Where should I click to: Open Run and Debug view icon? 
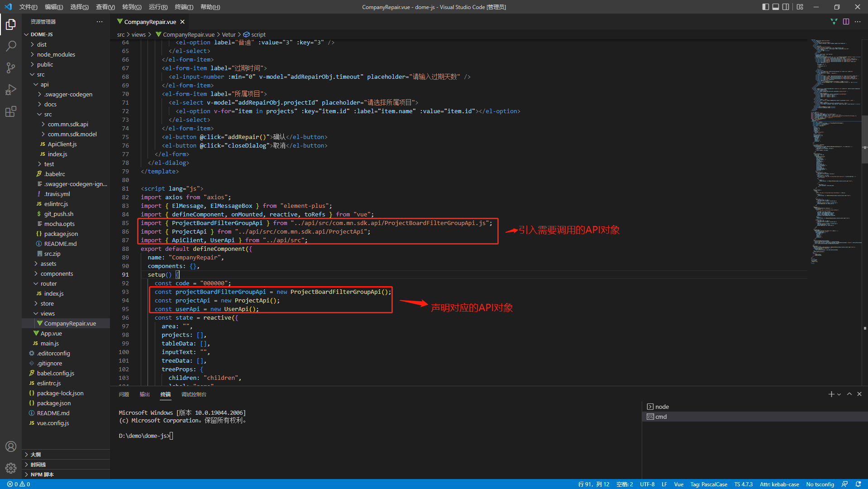(11, 90)
